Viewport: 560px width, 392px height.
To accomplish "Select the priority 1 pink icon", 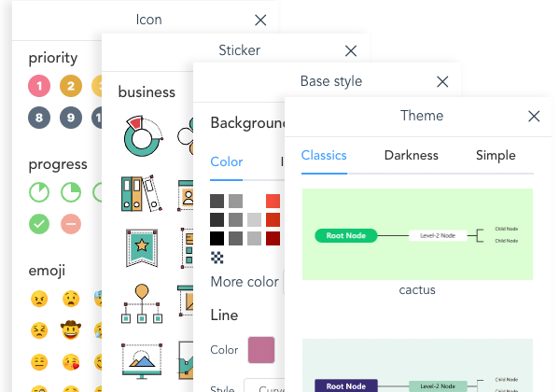I will click(x=39, y=87).
